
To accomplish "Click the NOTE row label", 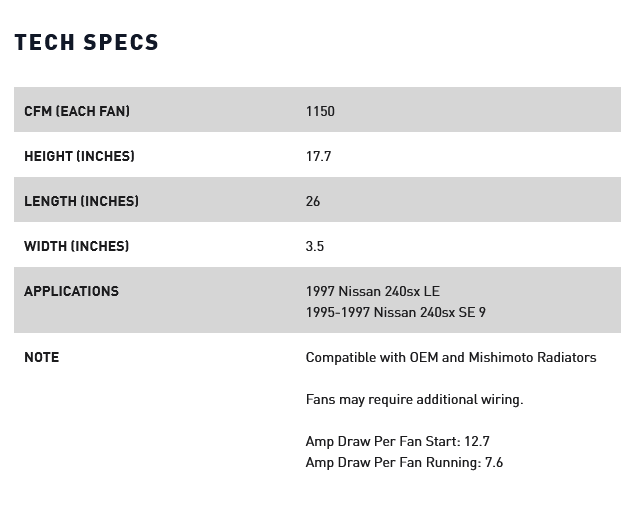I will pyautogui.click(x=41, y=357).
